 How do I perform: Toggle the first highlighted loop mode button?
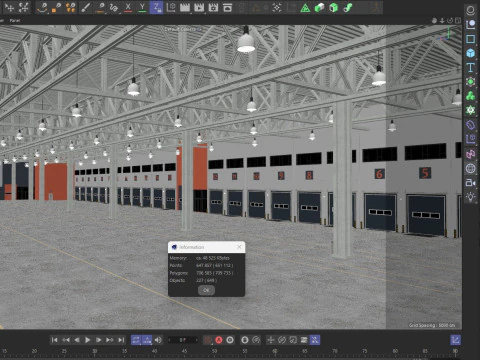click(136, 340)
